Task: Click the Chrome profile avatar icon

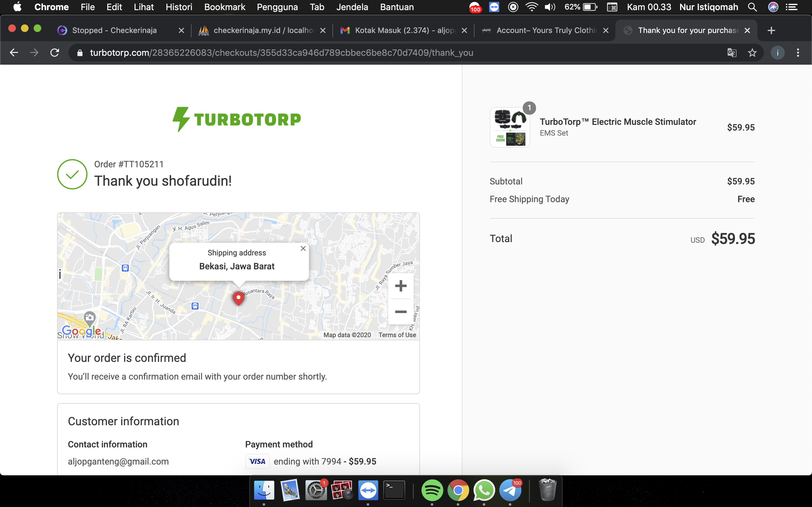Action: click(777, 53)
